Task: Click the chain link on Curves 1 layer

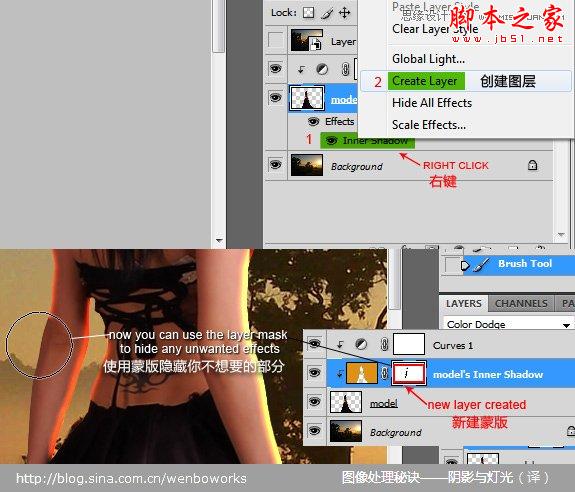Action: [384, 344]
